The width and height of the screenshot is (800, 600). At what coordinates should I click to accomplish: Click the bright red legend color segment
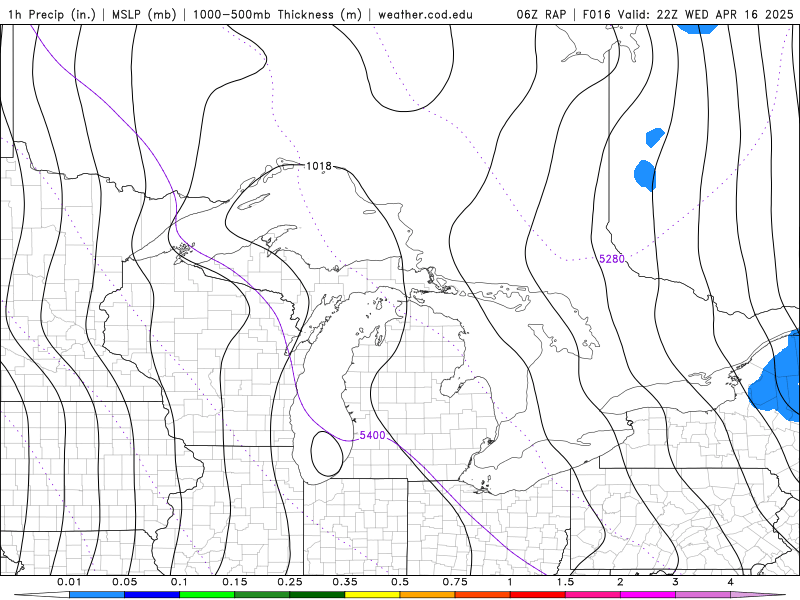point(538,595)
